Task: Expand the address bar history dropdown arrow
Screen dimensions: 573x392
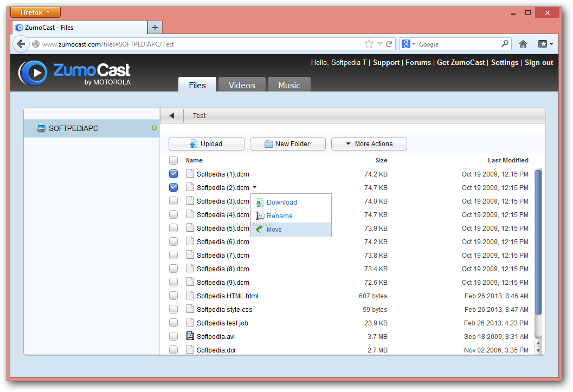Action: click(379, 44)
